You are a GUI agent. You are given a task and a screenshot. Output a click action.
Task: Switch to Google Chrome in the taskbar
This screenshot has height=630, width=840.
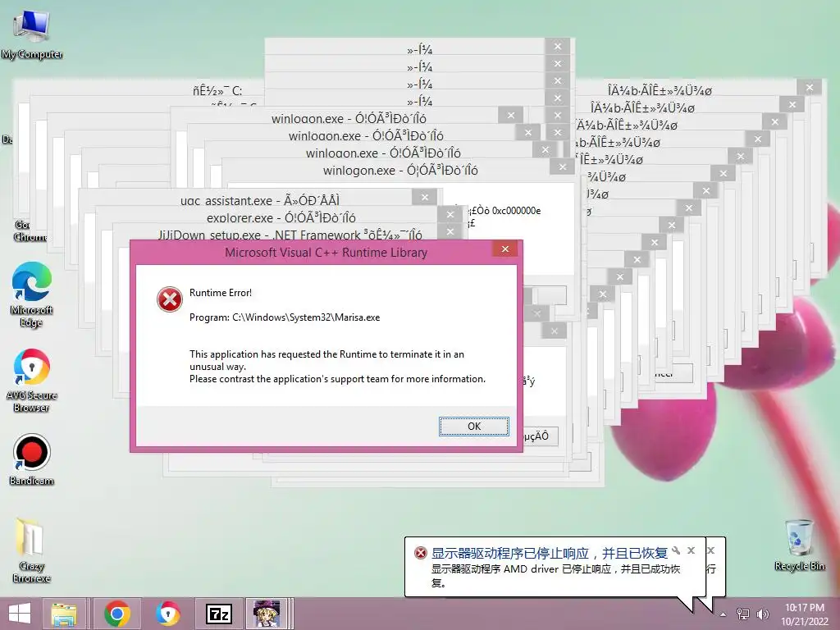(117, 614)
